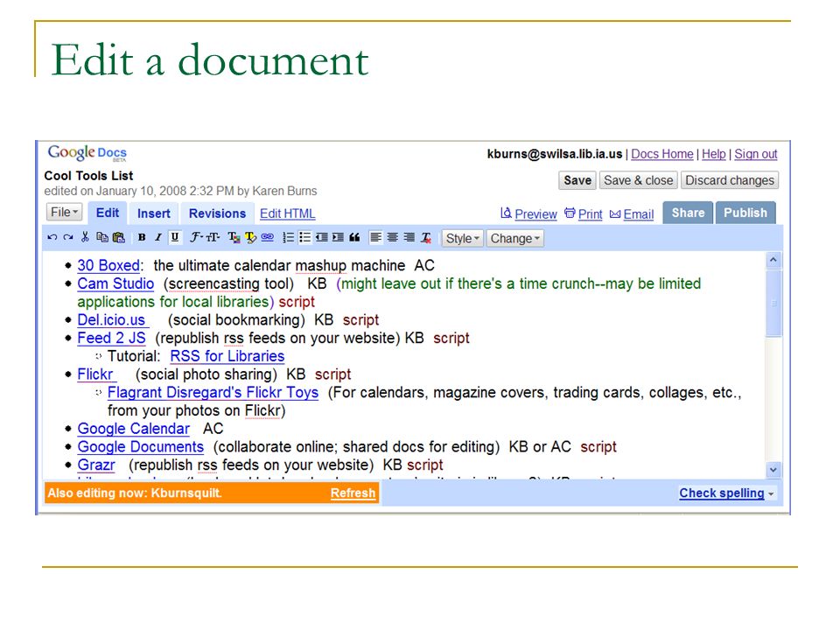Open the Feed 2 JS link
Screen dimensions: 840x630
coord(111,338)
